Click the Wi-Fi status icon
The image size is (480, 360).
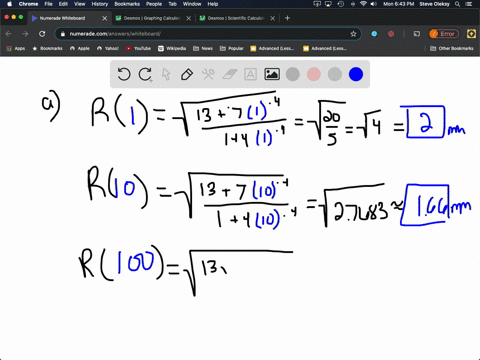pyautogui.click(x=363, y=4)
